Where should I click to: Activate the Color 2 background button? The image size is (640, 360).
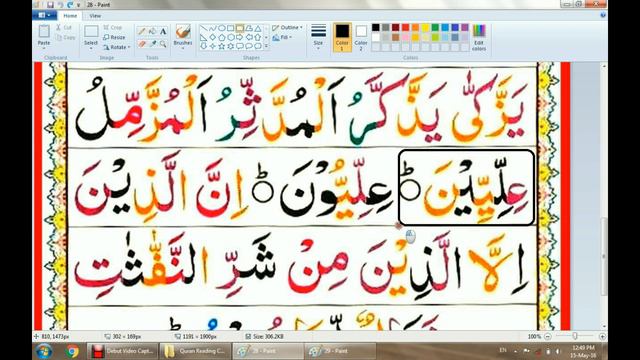361,37
